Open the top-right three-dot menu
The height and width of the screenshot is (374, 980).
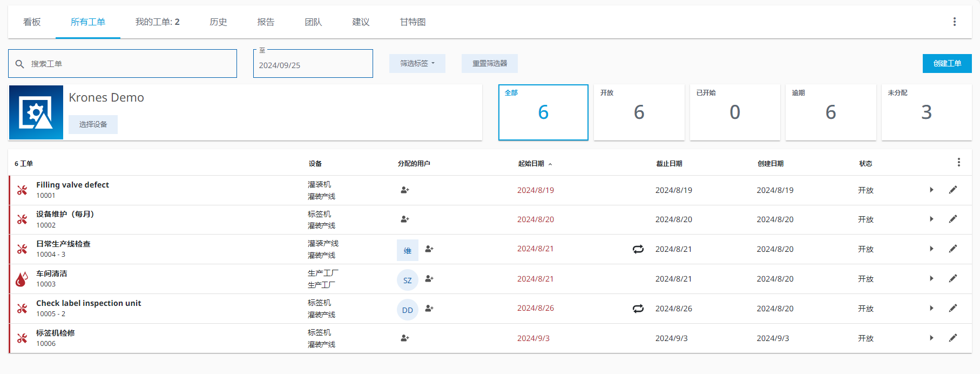954,22
